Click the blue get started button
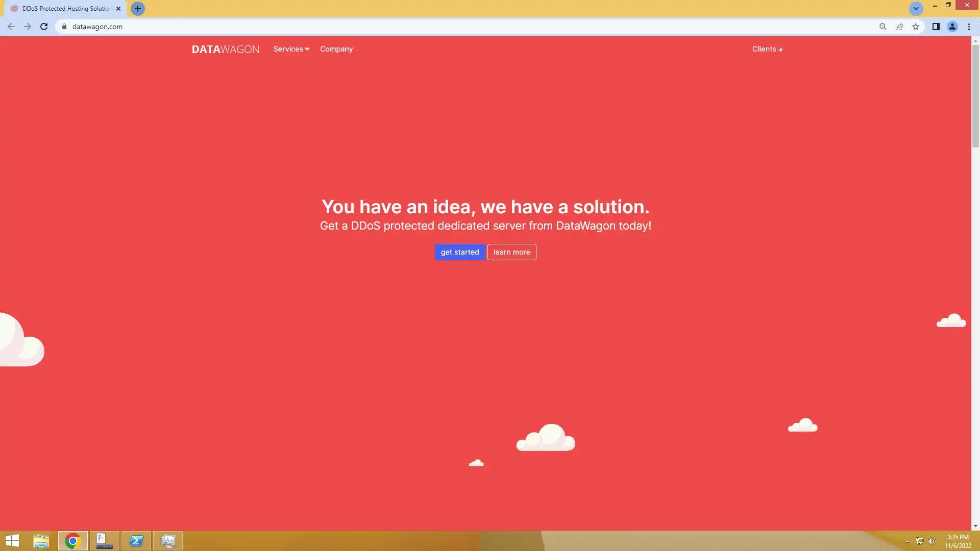 coord(459,252)
